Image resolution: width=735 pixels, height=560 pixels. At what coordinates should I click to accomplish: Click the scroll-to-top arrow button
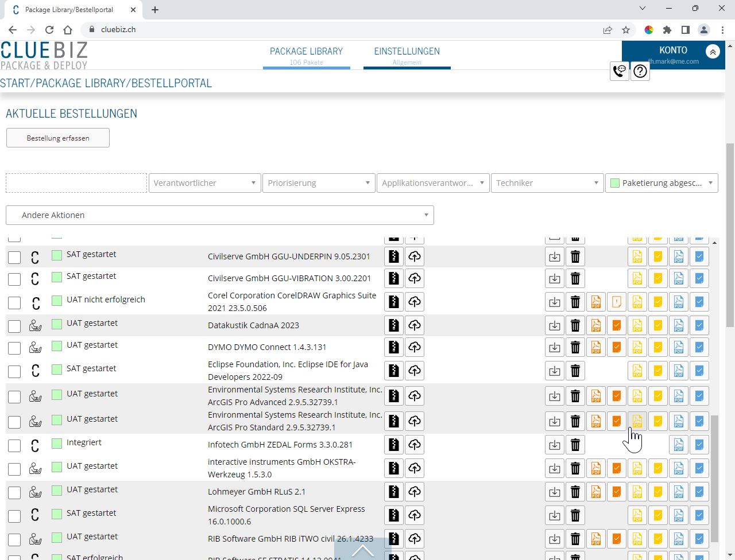click(362, 550)
